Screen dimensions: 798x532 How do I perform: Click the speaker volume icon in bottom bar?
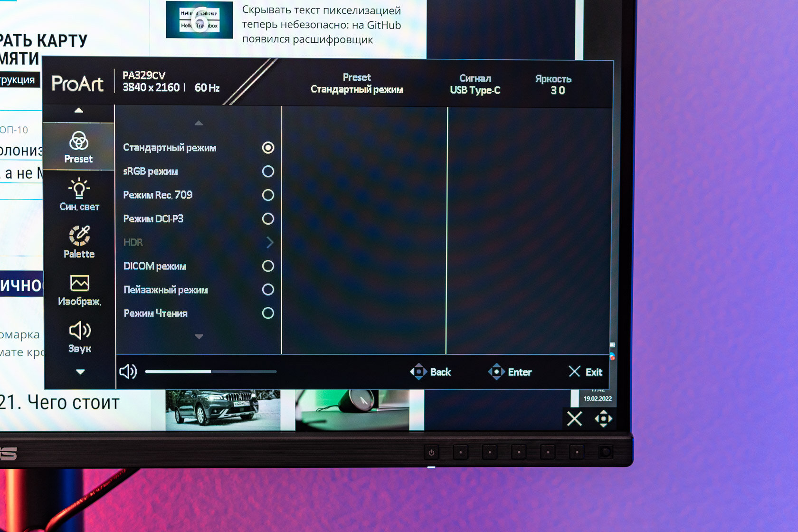click(x=128, y=371)
